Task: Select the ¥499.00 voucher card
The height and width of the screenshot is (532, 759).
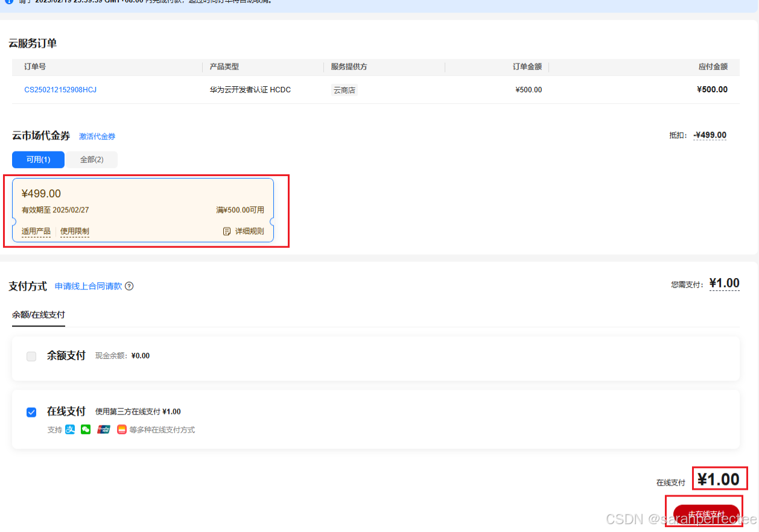Action: coord(143,210)
